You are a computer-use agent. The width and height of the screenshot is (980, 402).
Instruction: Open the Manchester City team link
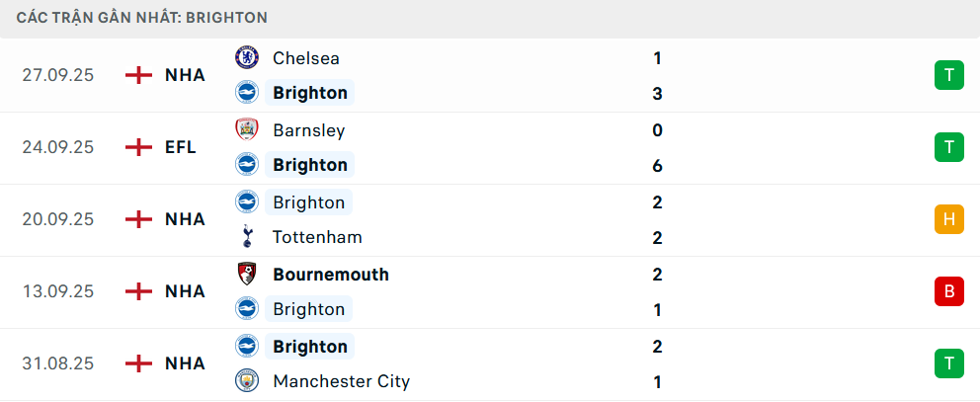[x=341, y=381]
